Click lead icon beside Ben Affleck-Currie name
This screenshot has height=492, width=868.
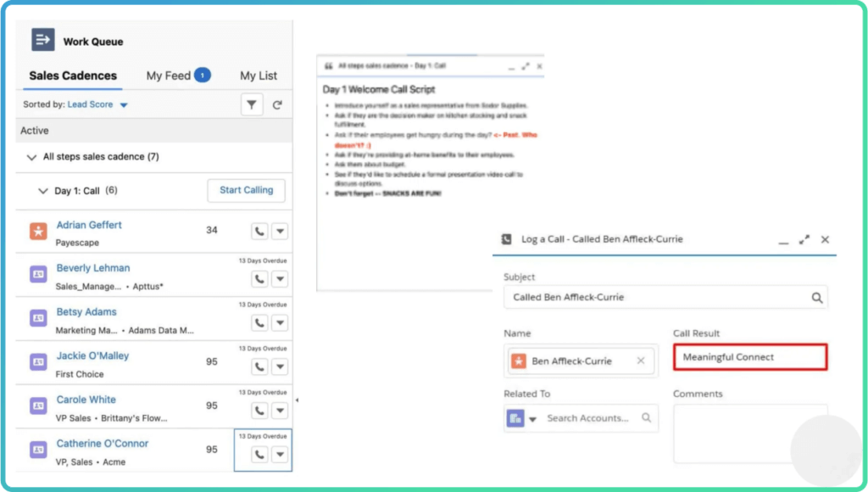518,361
